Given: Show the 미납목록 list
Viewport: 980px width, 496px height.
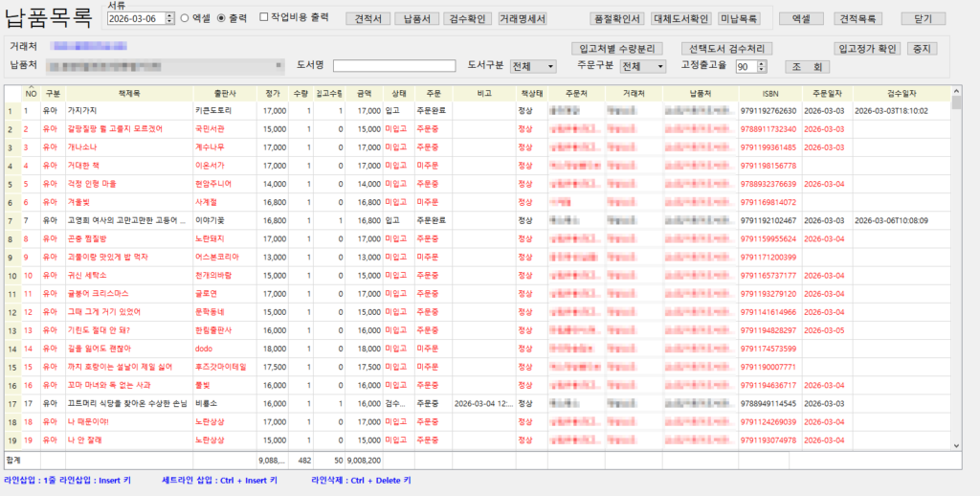Looking at the screenshot, I should pos(740,18).
